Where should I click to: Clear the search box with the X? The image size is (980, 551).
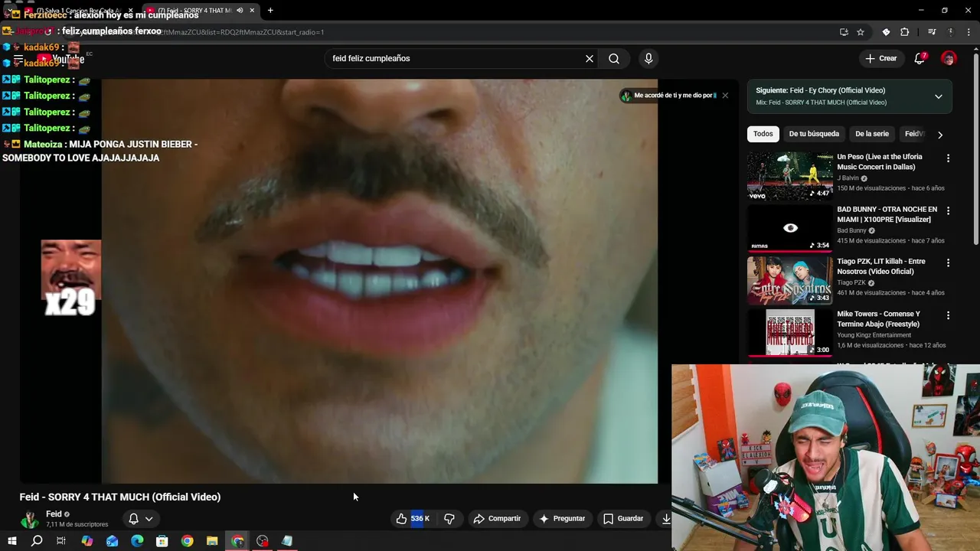[590, 58]
